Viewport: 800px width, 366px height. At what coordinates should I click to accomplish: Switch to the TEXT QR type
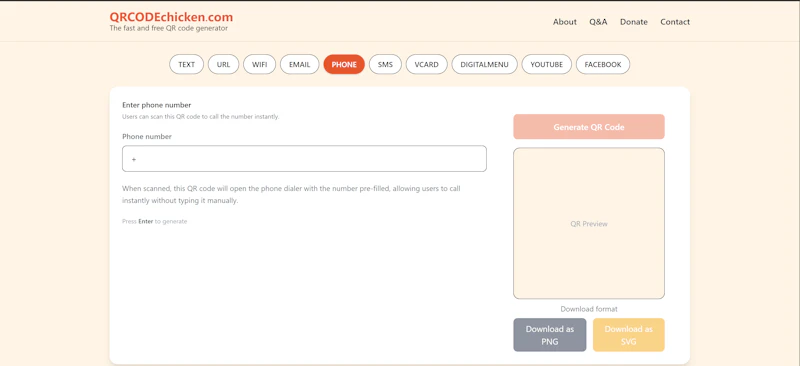pyautogui.click(x=187, y=64)
